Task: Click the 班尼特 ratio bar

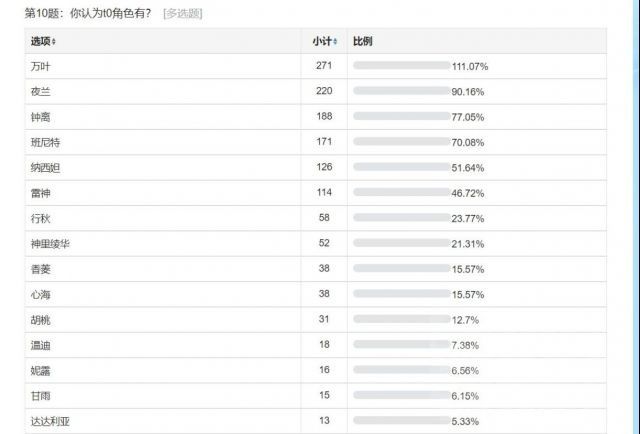Action: pos(401,142)
